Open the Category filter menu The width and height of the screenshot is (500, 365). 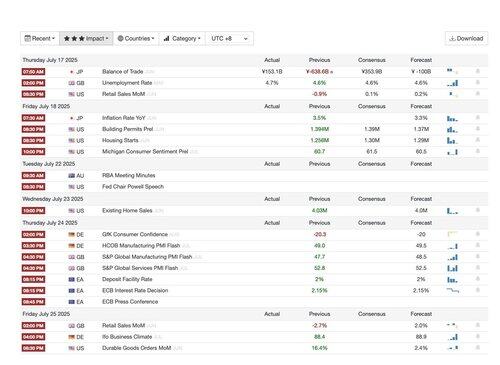coord(182,38)
